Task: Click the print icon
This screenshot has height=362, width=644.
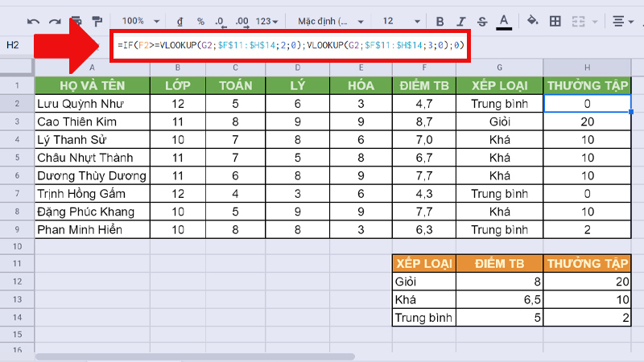Action: 76,20
